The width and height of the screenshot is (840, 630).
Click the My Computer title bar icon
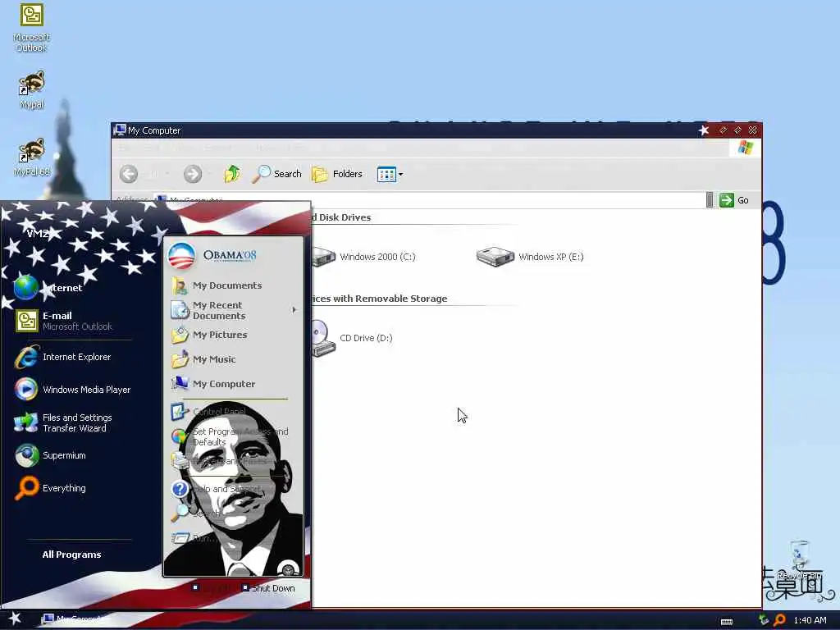tap(120, 130)
